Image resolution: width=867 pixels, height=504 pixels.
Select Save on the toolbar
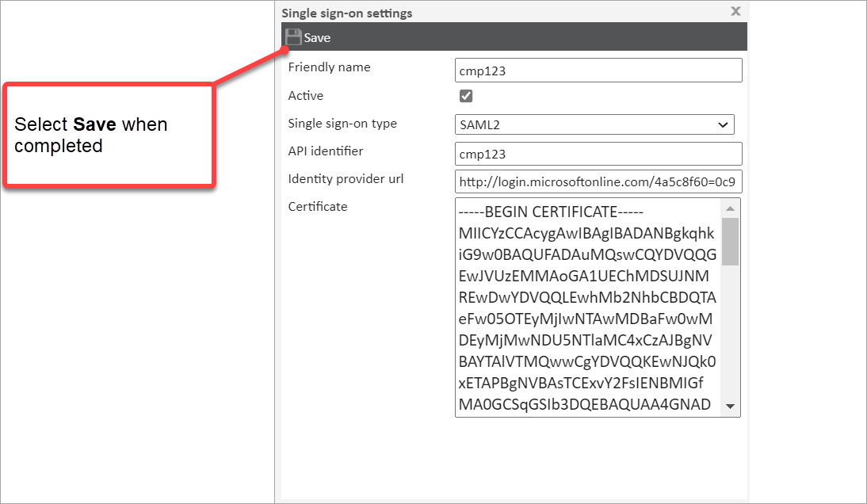click(x=309, y=36)
